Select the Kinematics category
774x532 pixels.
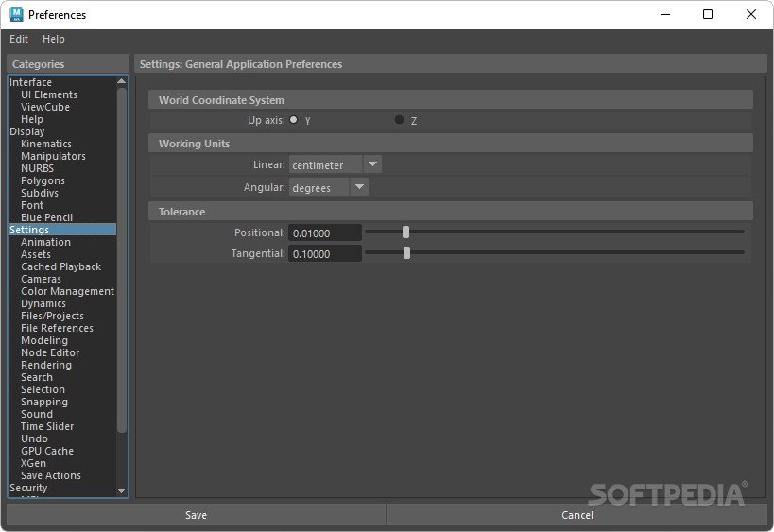(x=46, y=145)
